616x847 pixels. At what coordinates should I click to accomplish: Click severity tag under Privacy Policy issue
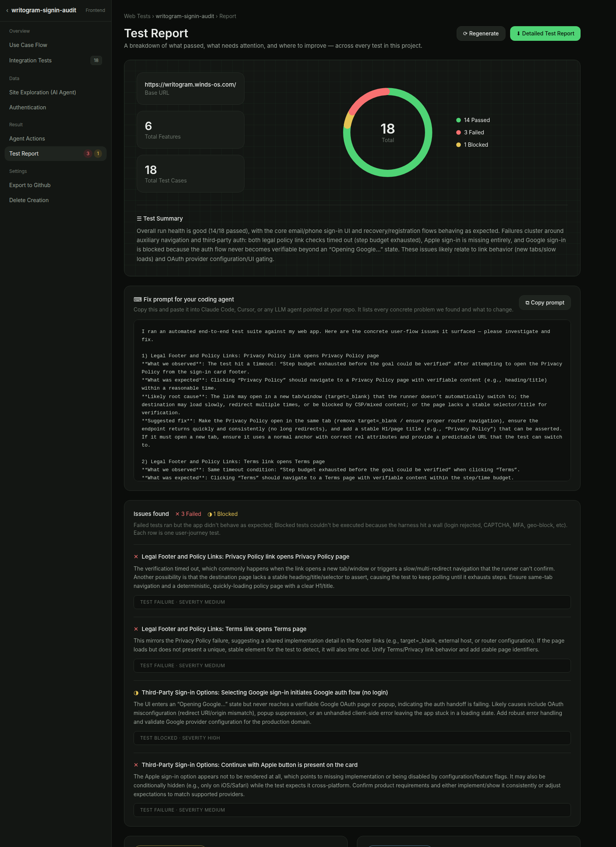(352, 602)
